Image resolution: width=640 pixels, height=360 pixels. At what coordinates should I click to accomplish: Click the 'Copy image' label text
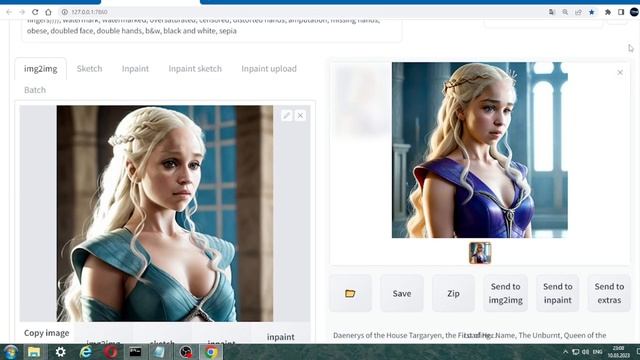(x=47, y=333)
